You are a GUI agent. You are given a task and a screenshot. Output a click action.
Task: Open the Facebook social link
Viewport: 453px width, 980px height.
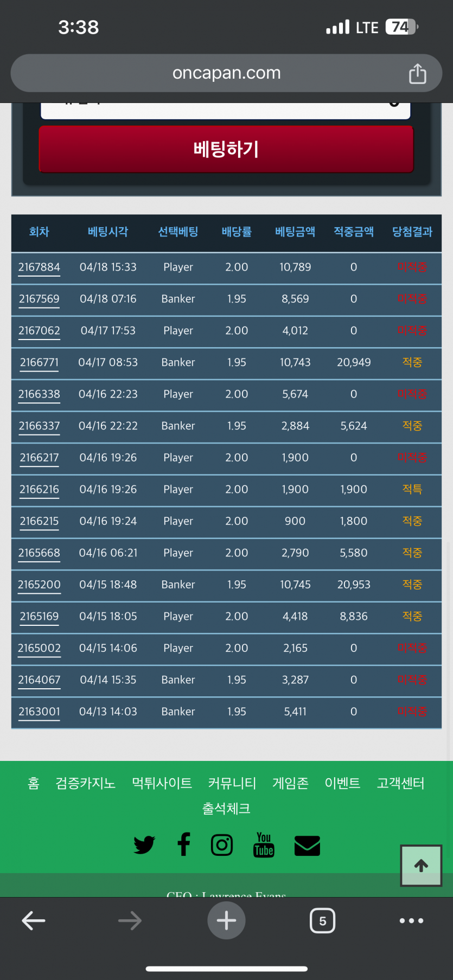tap(184, 844)
